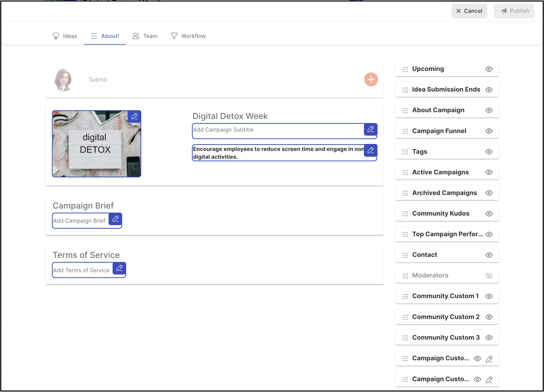Edit the last Campaign Custo... widget pencil

coord(489,379)
